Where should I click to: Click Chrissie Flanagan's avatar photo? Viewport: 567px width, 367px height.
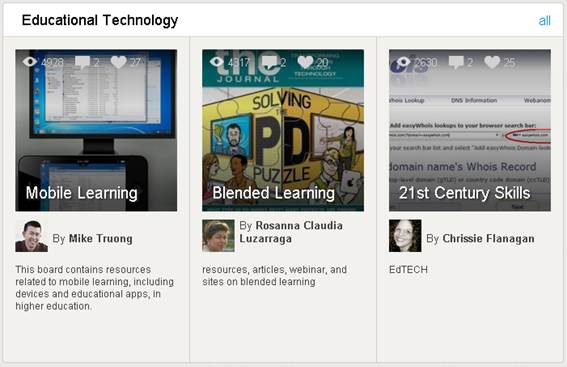tap(405, 236)
